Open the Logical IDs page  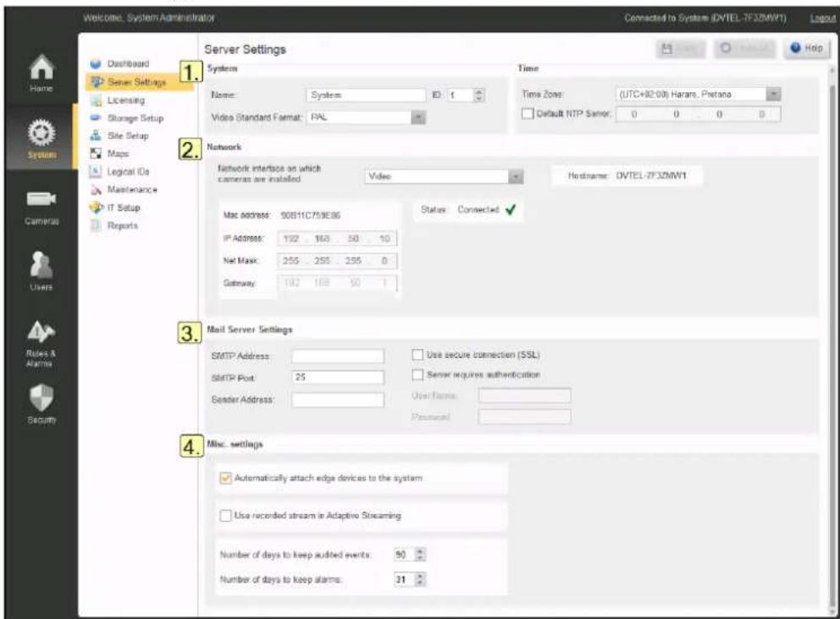point(128,172)
